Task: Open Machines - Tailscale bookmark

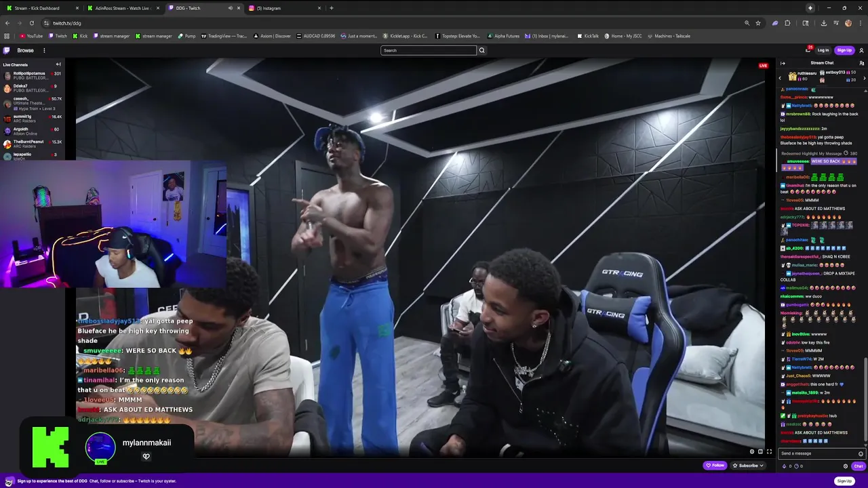Action: tap(669, 36)
